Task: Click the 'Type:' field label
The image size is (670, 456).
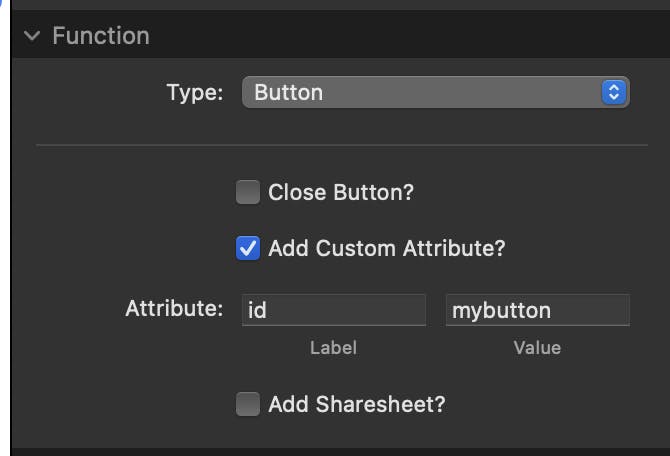Action: click(x=194, y=93)
